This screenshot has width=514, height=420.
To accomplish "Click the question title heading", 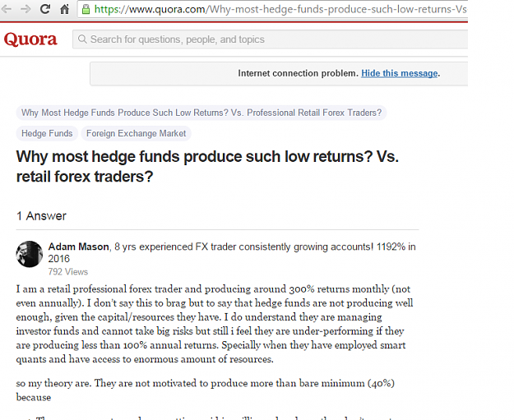I will coord(207,166).
